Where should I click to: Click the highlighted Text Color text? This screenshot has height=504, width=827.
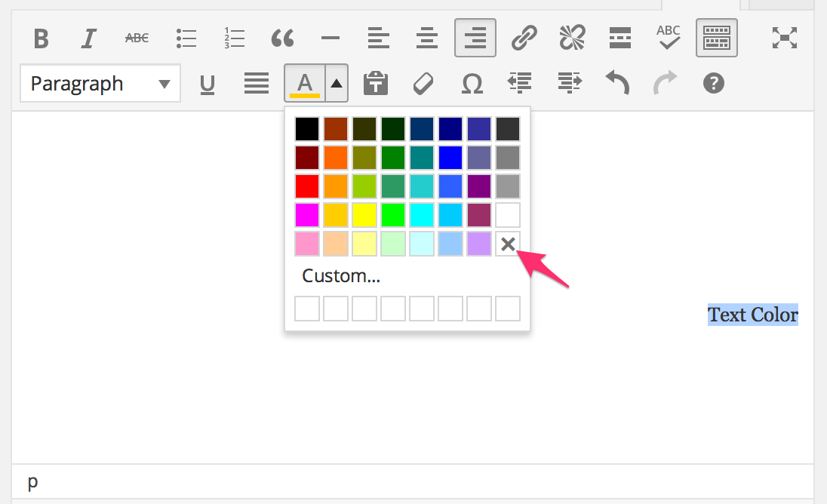[752, 315]
